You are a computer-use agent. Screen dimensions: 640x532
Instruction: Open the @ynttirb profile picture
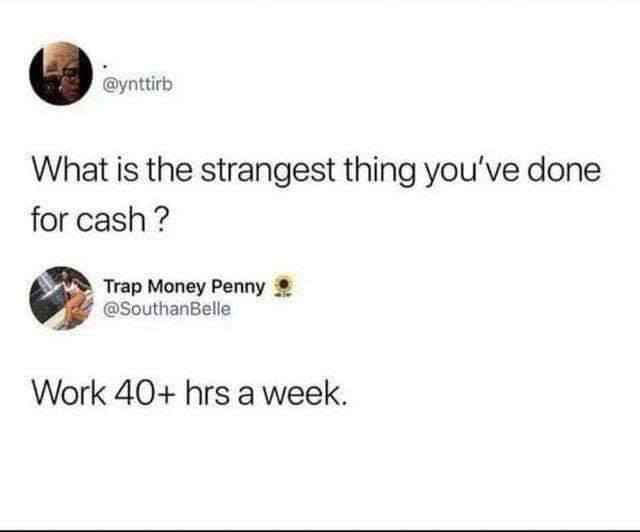click(61, 73)
